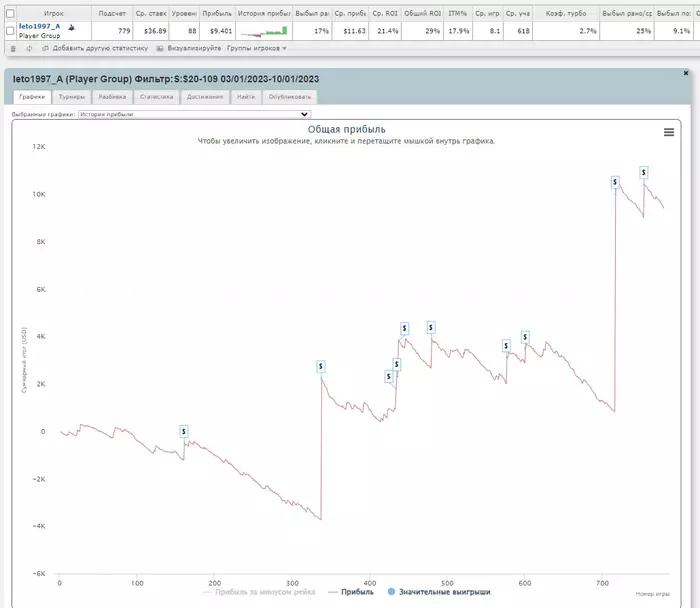Viewport: 700px width, 608px height.
Task: Go to the Достижения tab
Action: pos(205,97)
